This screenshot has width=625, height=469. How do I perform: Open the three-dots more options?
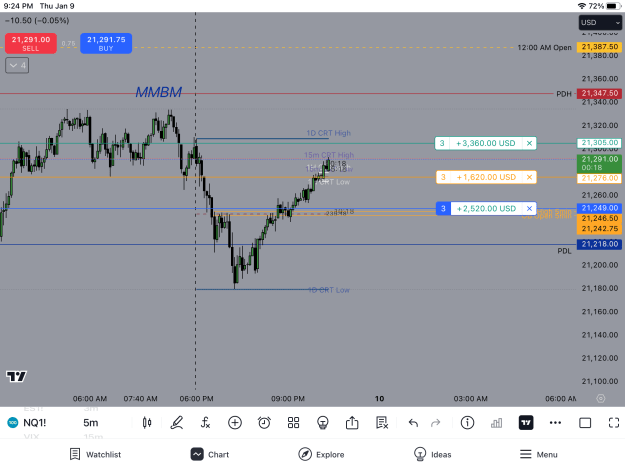[555, 423]
